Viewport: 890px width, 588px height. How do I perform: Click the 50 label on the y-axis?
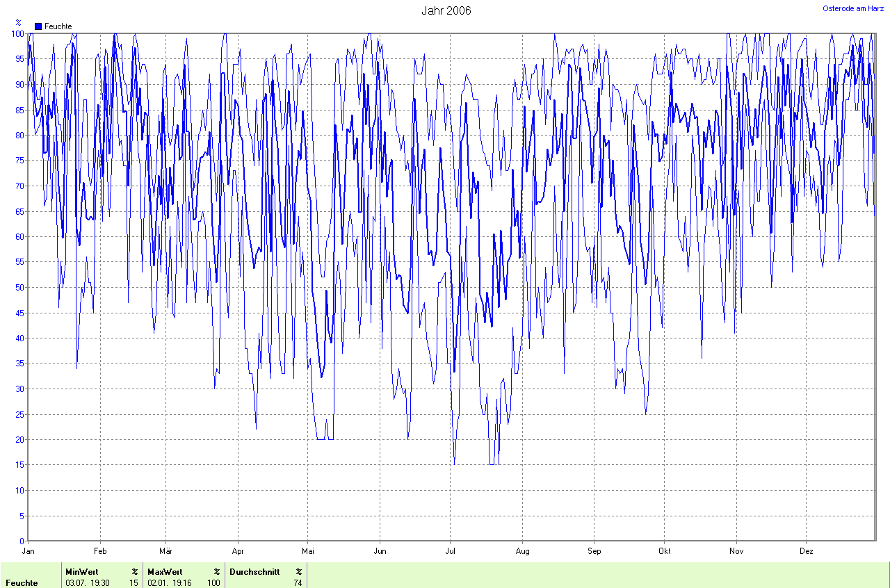(20, 287)
